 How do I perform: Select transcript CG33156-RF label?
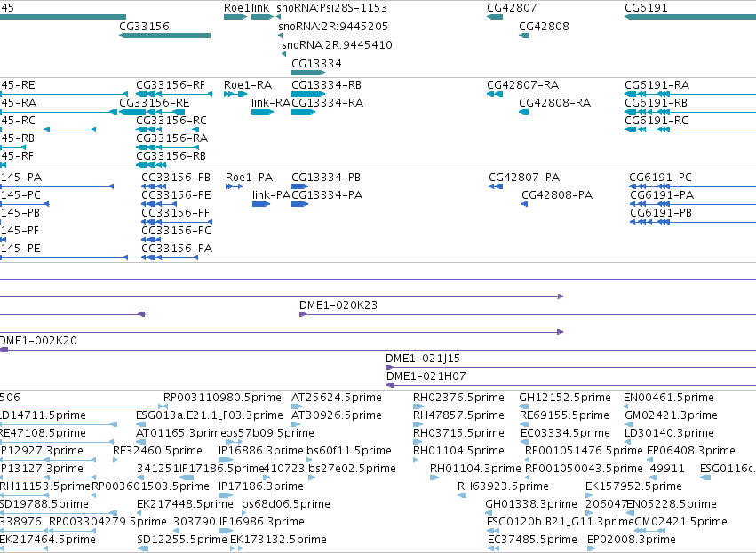click(171, 85)
